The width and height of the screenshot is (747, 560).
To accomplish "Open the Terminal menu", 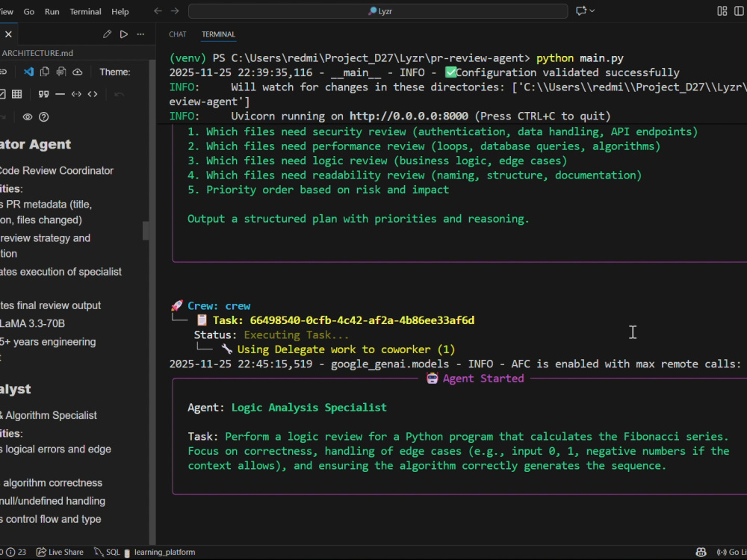I will pos(85,11).
